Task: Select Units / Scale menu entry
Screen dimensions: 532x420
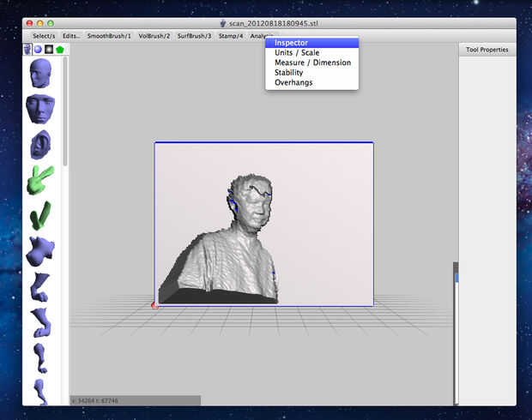Action: [311, 52]
